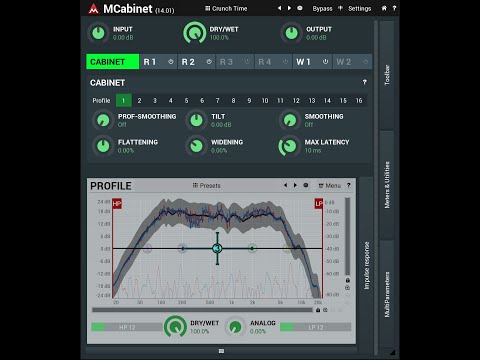Select cabinet Profile 1
Viewport: 480px width, 360px height.
click(123, 100)
